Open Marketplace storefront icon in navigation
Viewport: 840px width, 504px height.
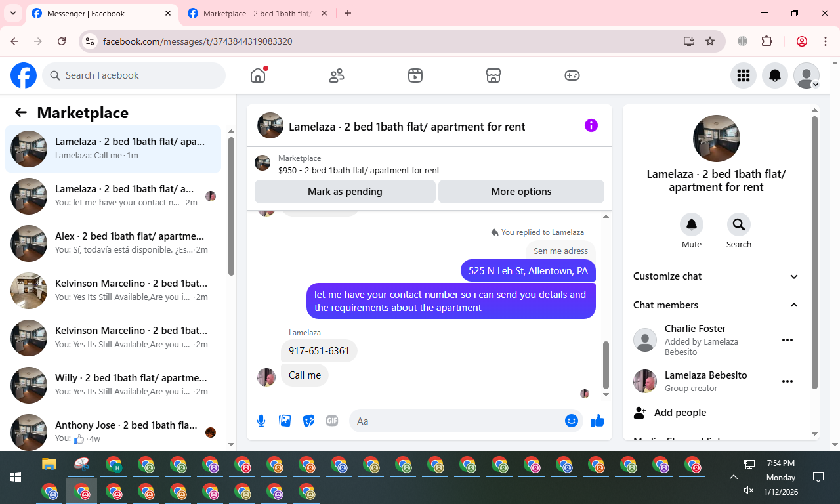[x=493, y=75]
